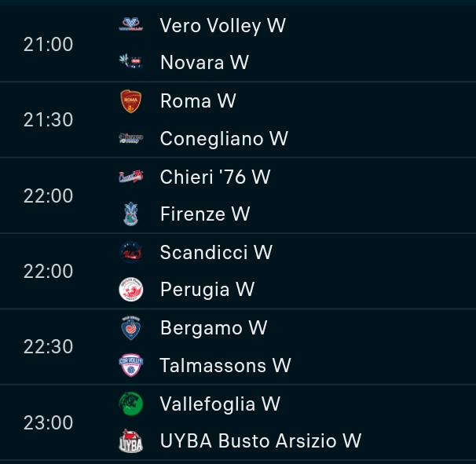Image resolution: width=476 pixels, height=464 pixels.
Task: Click the Perugia W team logo
Action: [x=130, y=290]
